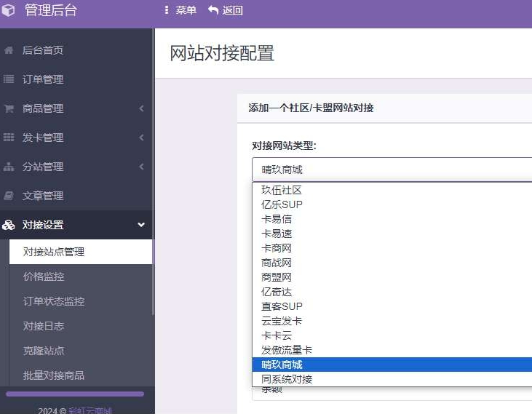This screenshot has height=414, width=532.
Task: Click the grid icon beside 发卡管理
Action: (x=9, y=138)
